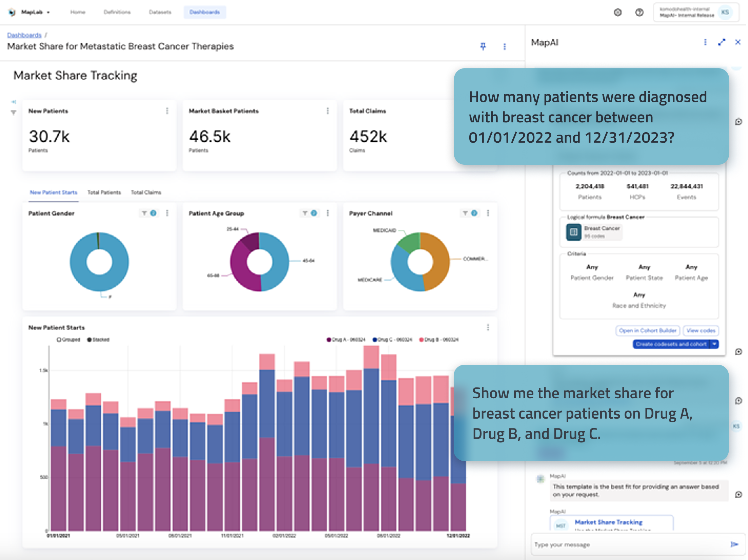748x560 pixels.
Task: Select the Grouped radio option
Action: point(59,339)
